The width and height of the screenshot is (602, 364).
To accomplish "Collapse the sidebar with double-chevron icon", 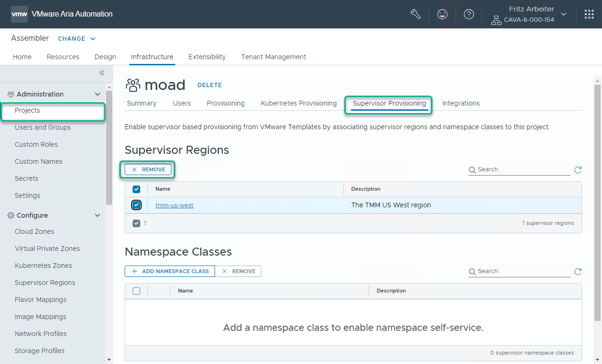I will pyautogui.click(x=101, y=73).
